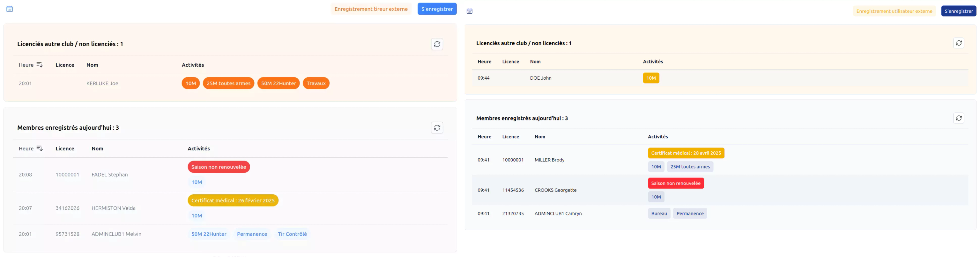Click licence number 95731528
Viewport: 980px width, 259px height.
click(x=67, y=234)
